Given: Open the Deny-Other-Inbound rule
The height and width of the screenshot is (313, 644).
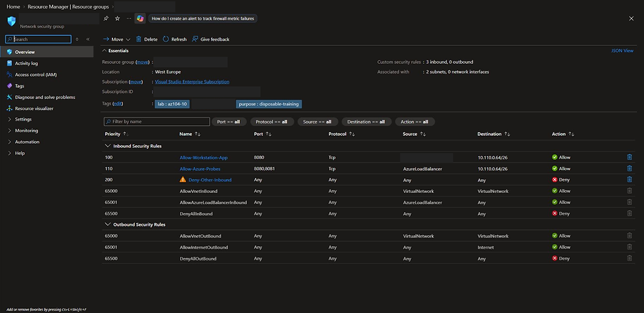Looking at the screenshot, I should click(x=210, y=180).
